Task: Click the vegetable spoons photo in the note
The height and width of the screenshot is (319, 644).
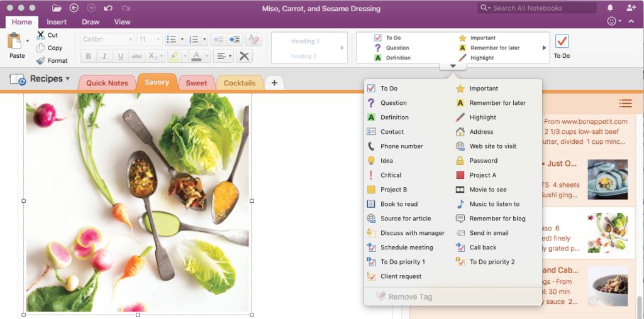Action: [138, 203]
